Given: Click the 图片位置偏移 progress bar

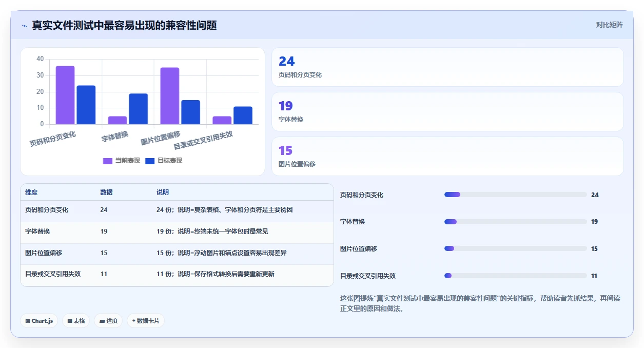Looking at the screenshot, I should click(515, 248).
